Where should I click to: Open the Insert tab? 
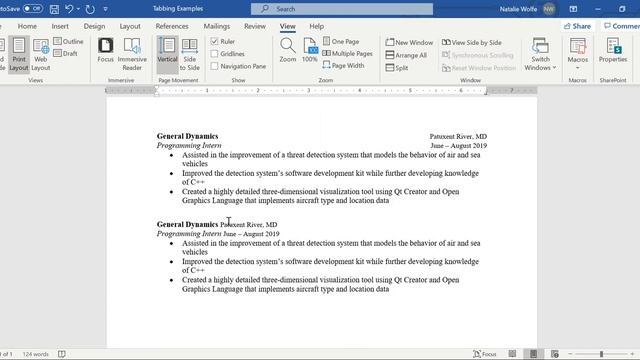[x=60, y=26]
